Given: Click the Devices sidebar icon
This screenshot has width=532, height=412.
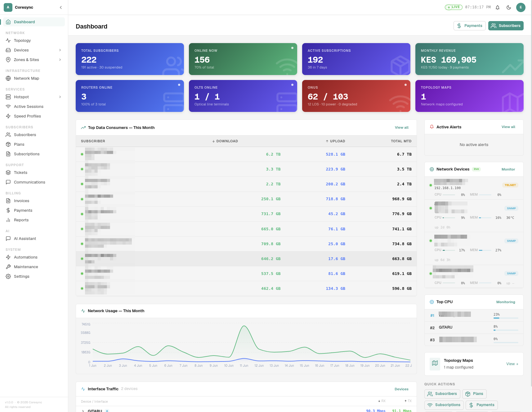Looking at the screenshot, I should 8,50.
